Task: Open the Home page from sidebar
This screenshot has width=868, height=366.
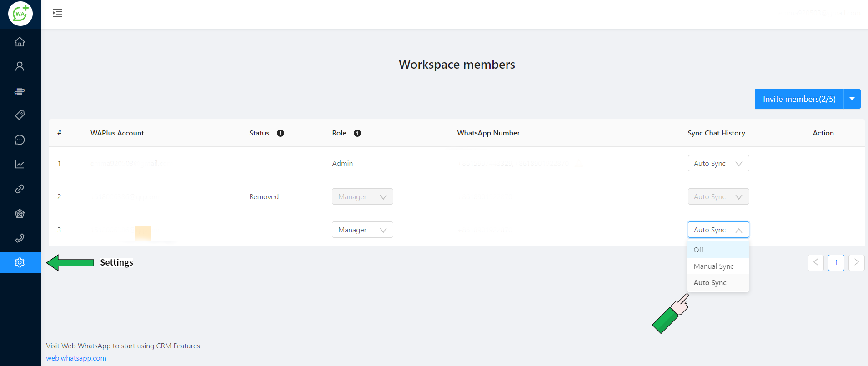Action: click(20, 42)
